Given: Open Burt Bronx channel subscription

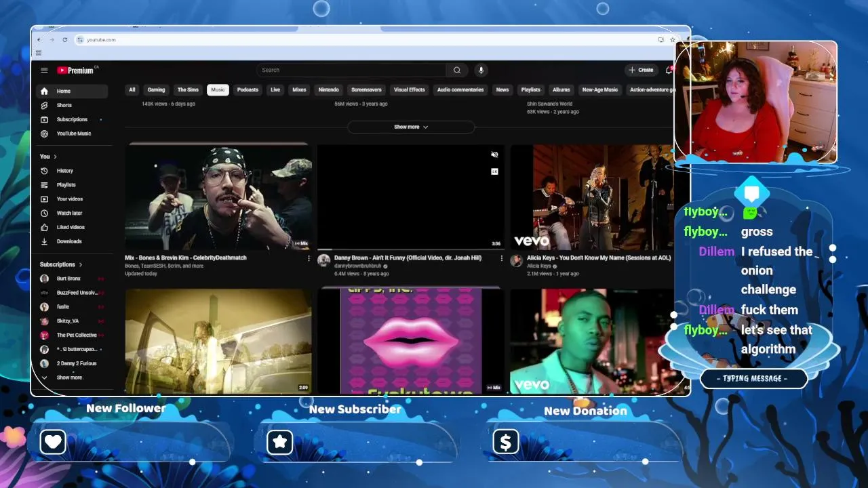Looking at the screenshot, I should pos(73,279).
